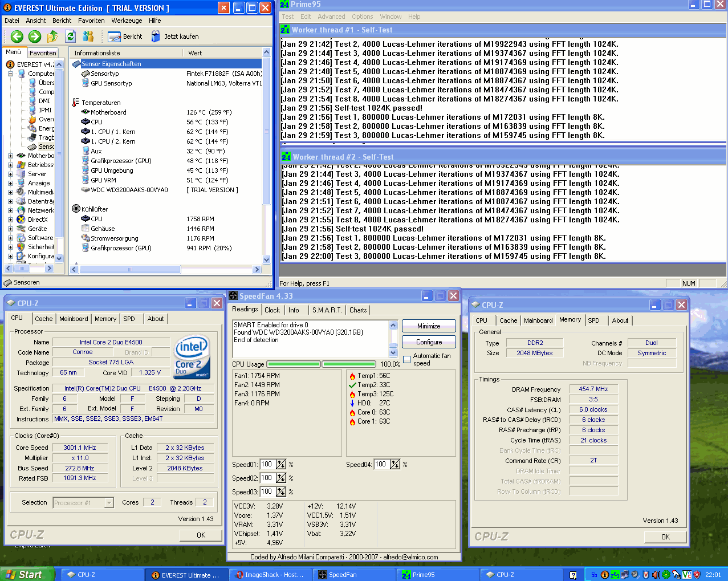Click the Prime95 taskbar button
The image size is (728, 581).
(438, 575)
